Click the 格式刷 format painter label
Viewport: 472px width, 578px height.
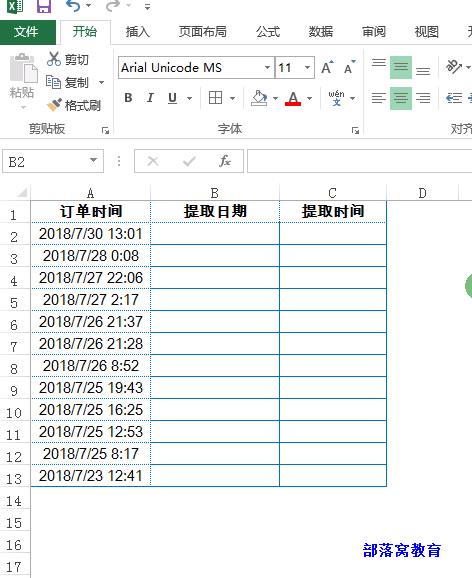[x=83, y=105]
